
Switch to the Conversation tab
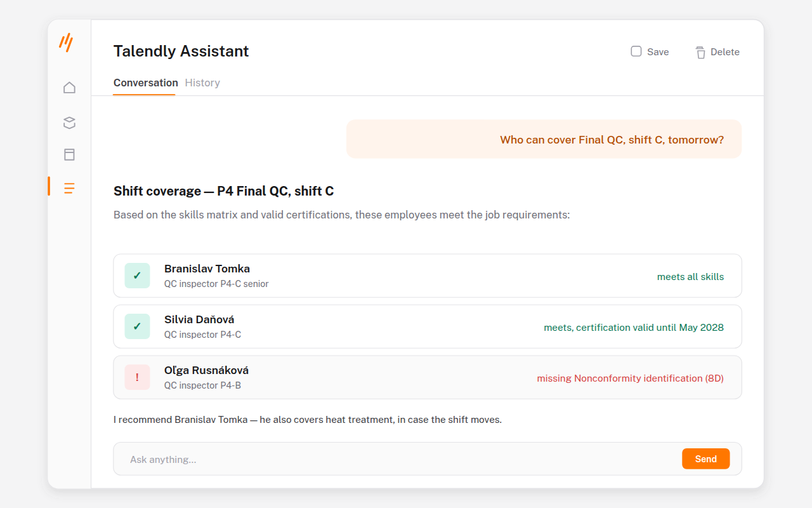point(145,83)
